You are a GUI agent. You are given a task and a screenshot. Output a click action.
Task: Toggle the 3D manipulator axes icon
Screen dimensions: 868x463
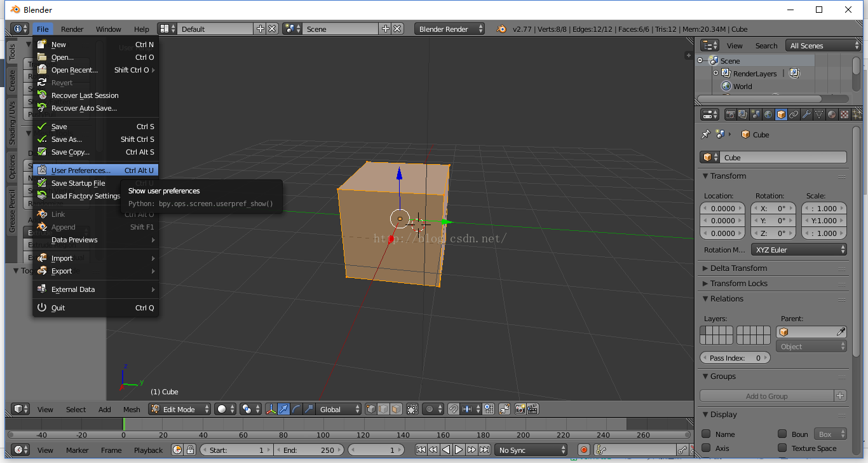[x=271, y=409]
